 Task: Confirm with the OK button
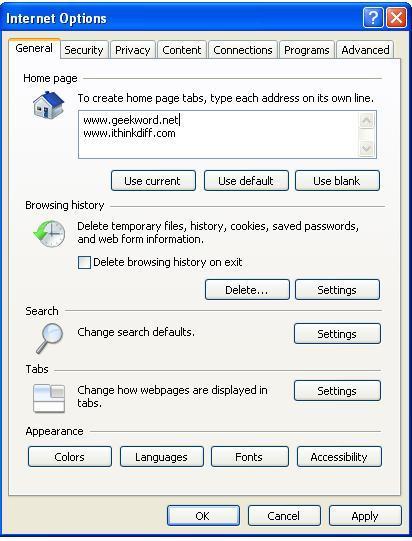tap(203, 516)
